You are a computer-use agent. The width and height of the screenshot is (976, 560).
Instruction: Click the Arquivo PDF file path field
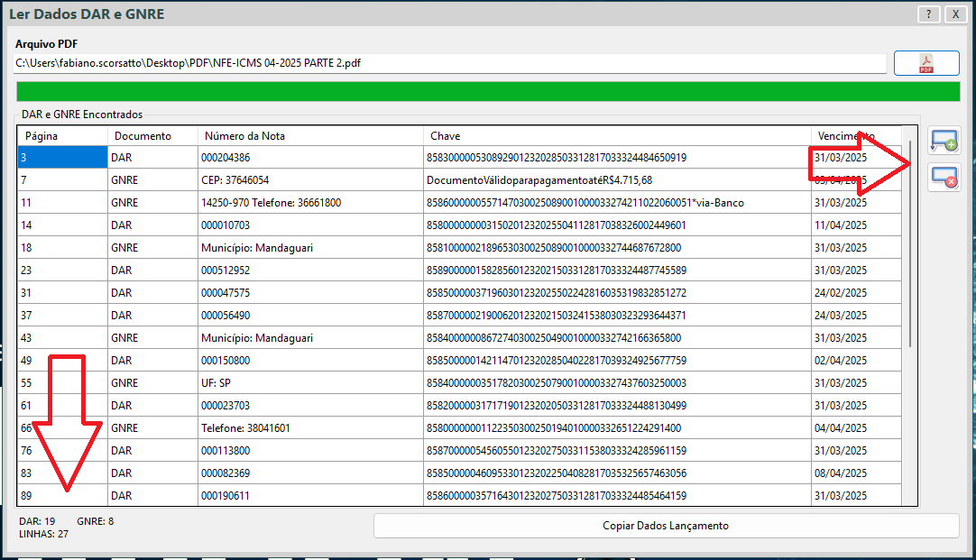451,63
